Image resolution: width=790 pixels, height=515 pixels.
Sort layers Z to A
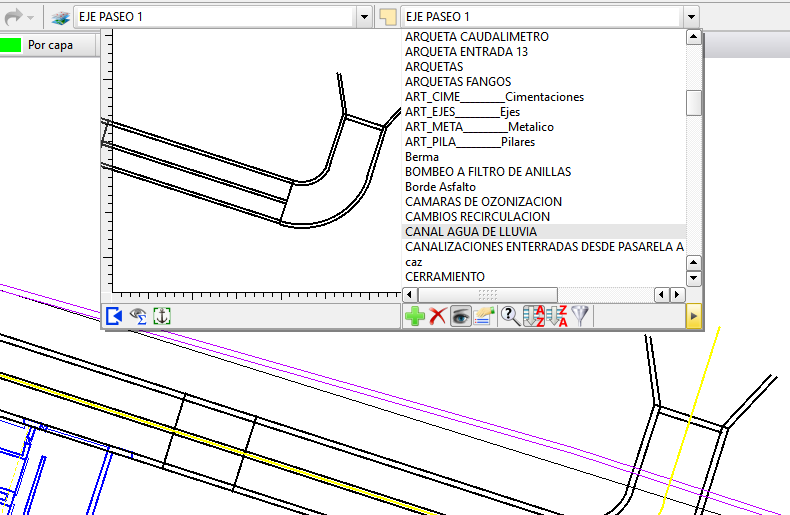tap(557, 316)
